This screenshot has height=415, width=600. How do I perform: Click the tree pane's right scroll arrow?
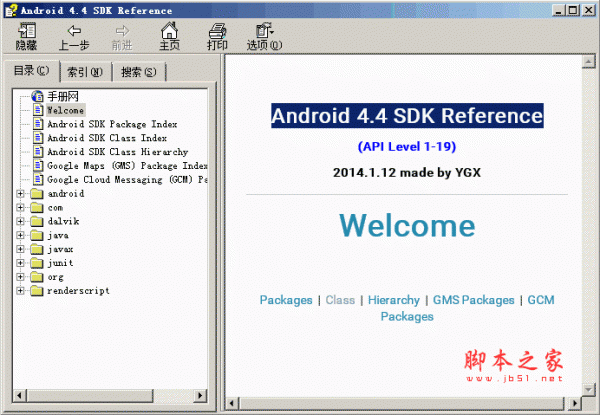pyautogui.click(x=200, y=395)
